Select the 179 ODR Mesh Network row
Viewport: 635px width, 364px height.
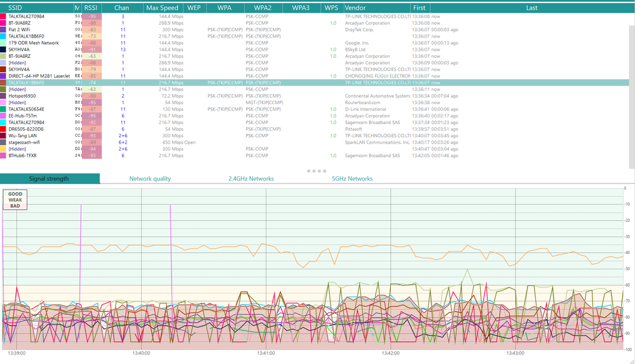coord(314,43)
